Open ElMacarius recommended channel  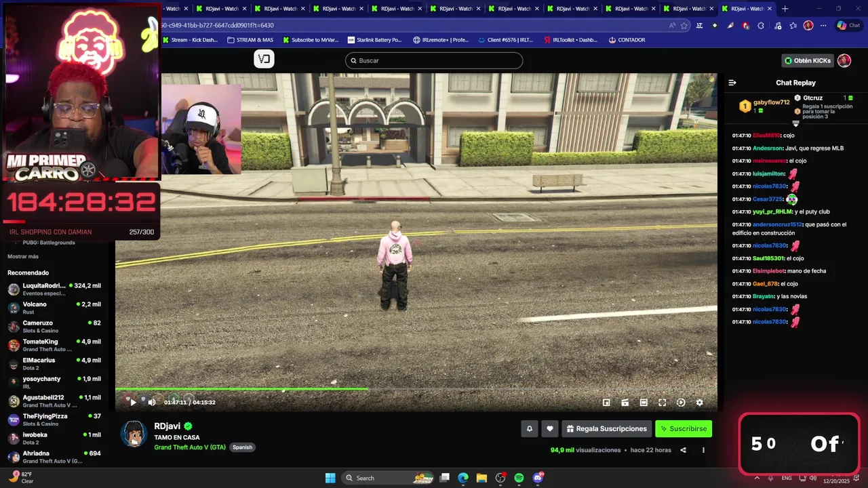click(54, 364)
